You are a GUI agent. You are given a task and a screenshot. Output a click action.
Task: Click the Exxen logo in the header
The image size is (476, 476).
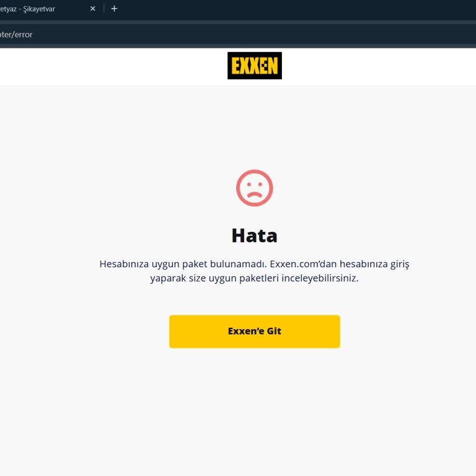pos(254,66)
